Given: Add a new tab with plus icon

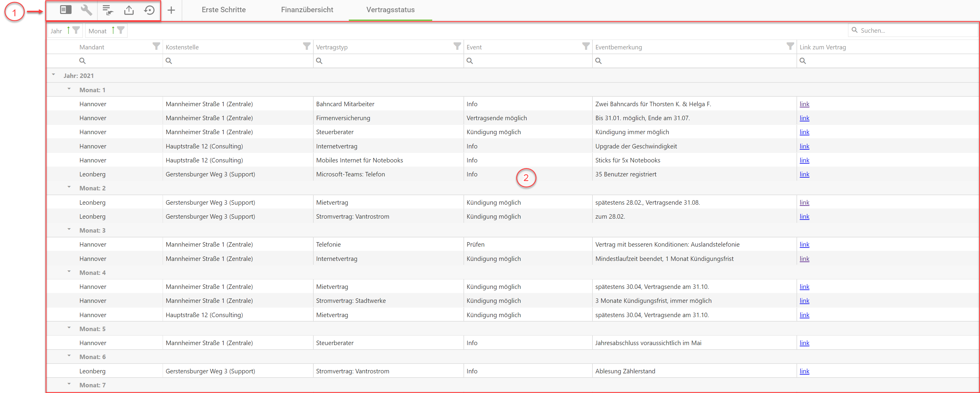Looking at the screenshot, I should (171, 10).
